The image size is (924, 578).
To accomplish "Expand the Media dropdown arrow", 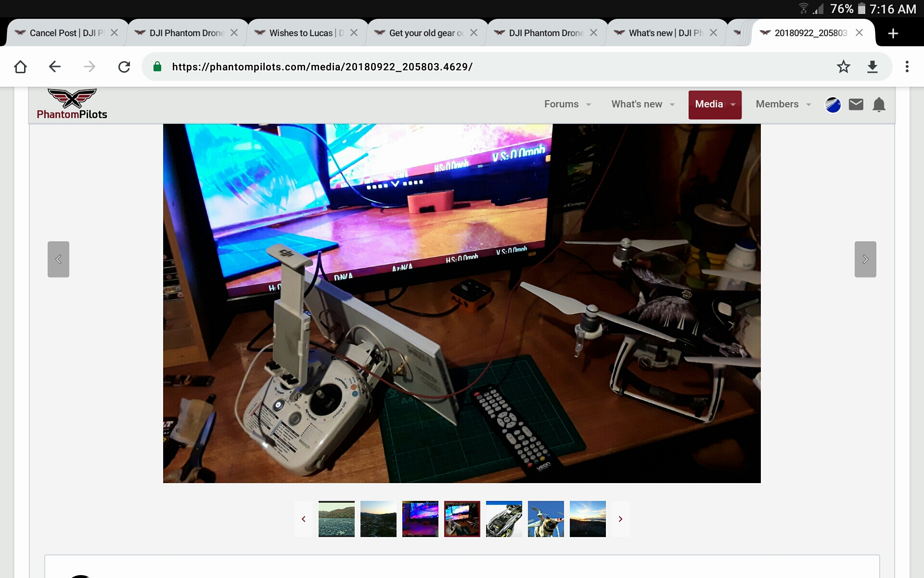I will [733, 105].
